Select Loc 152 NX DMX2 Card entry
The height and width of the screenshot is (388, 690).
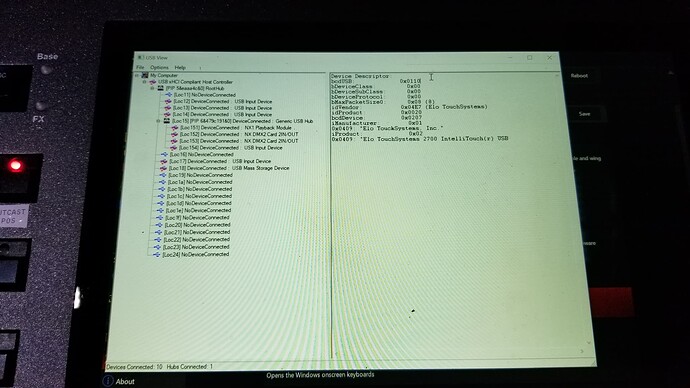(x=239, y=134)
